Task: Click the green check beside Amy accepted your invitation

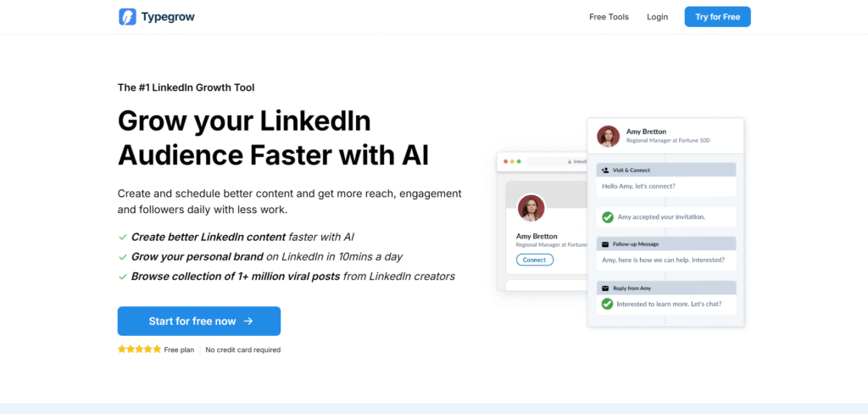Action: pos(607,217)
